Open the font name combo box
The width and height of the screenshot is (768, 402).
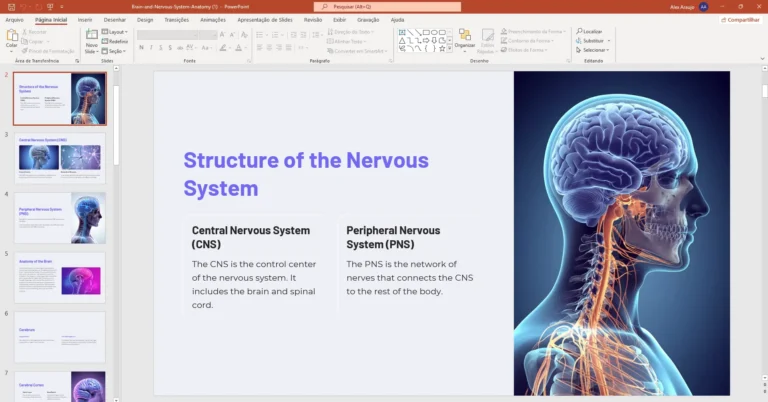point(168,35)
